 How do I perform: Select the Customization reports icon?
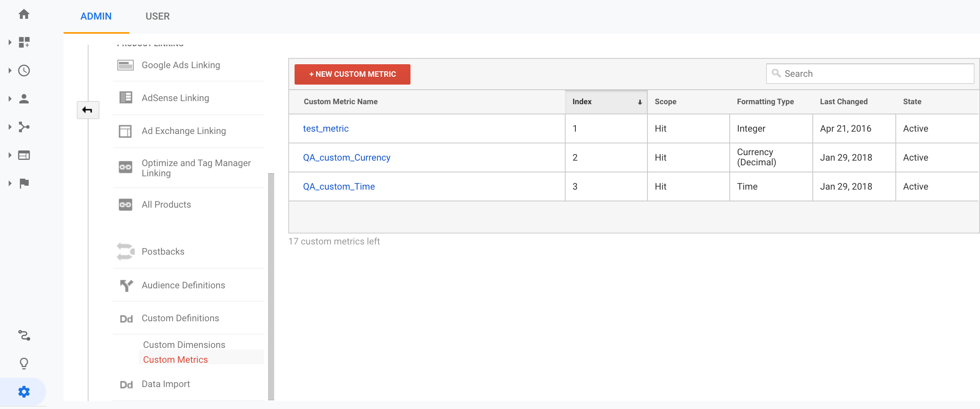click(24, 42)
